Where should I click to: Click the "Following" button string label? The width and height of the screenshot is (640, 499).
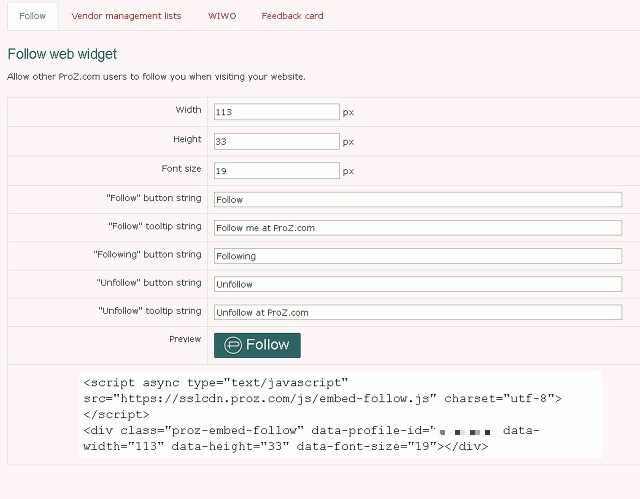147,254
